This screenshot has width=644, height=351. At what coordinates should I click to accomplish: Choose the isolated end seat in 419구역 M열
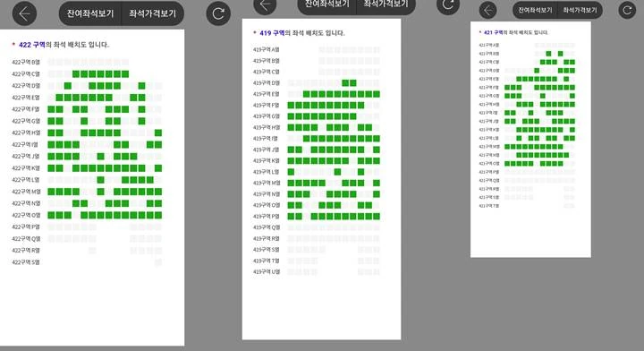377,183
